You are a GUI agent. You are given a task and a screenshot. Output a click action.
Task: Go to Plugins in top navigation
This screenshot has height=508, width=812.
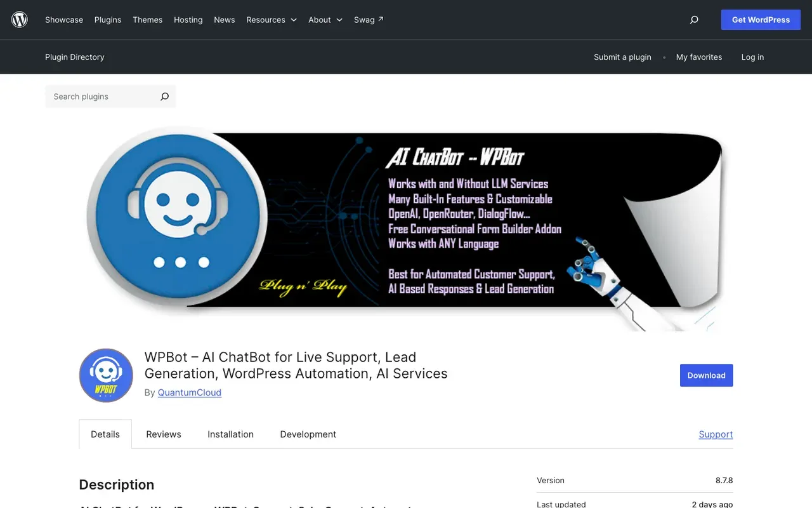tap(108, 20)
